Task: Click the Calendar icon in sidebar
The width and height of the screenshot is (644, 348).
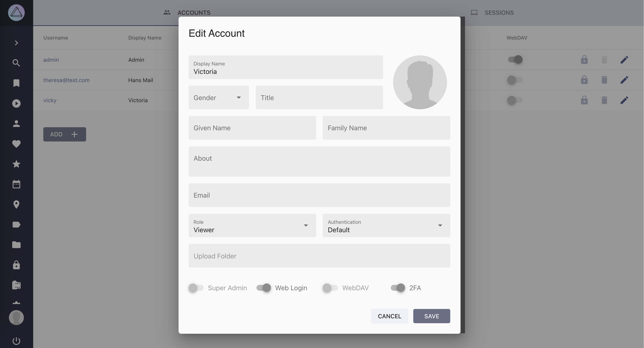Action: 16,184
